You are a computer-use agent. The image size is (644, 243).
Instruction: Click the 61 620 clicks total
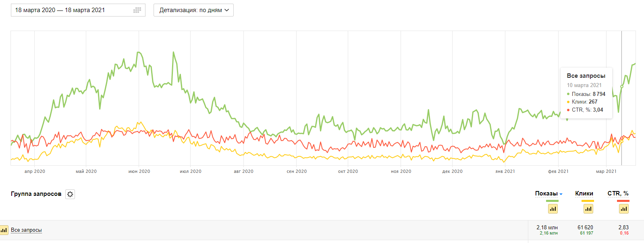585,228
